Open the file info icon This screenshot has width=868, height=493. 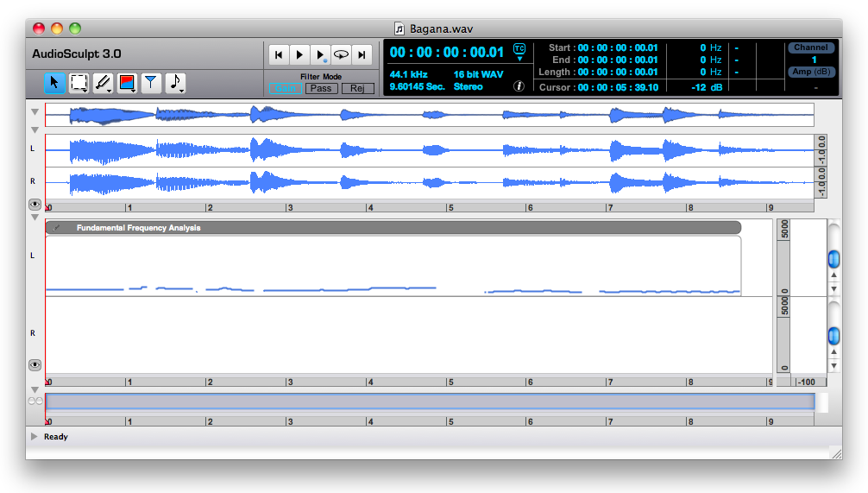519,86
